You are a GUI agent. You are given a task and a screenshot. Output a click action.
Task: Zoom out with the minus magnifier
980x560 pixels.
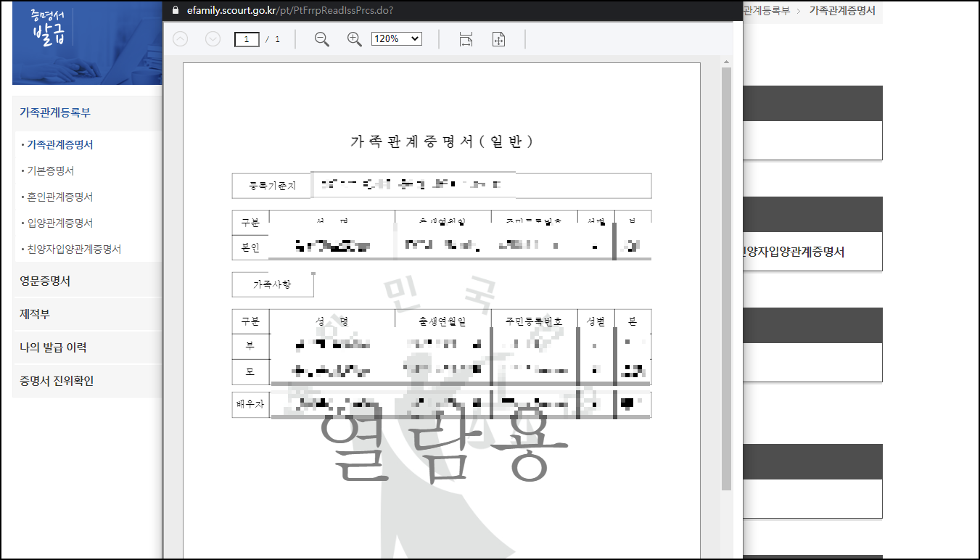pos(321,39)
